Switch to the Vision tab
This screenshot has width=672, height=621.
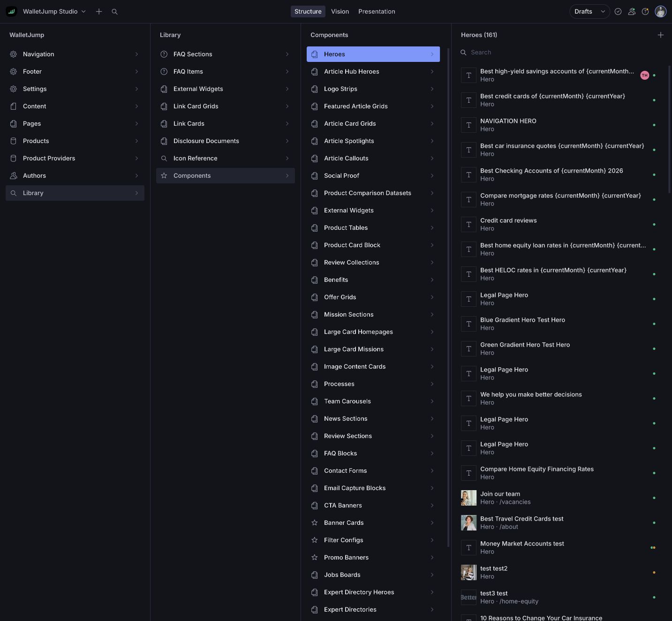340,11
